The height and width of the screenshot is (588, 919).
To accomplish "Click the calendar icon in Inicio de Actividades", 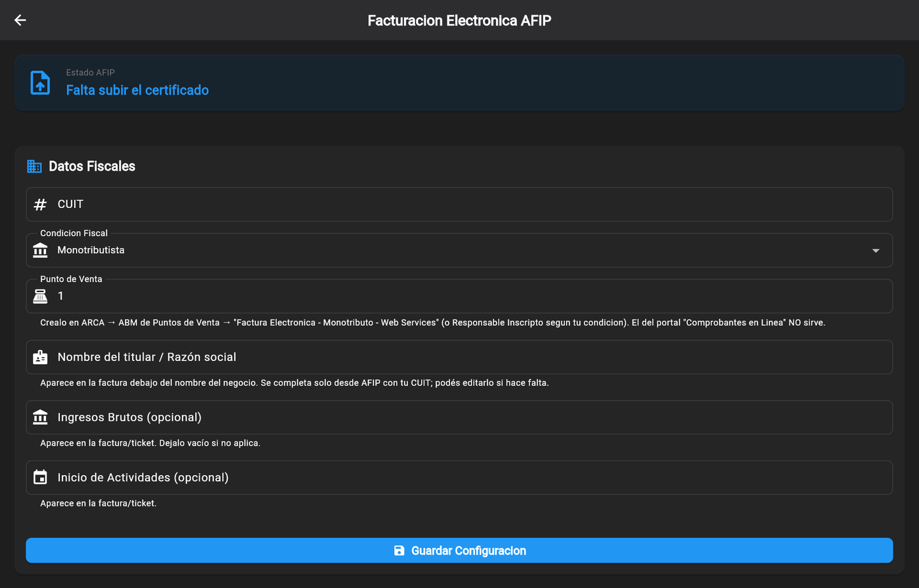I will pyautogui.click(x=40, y=477).
